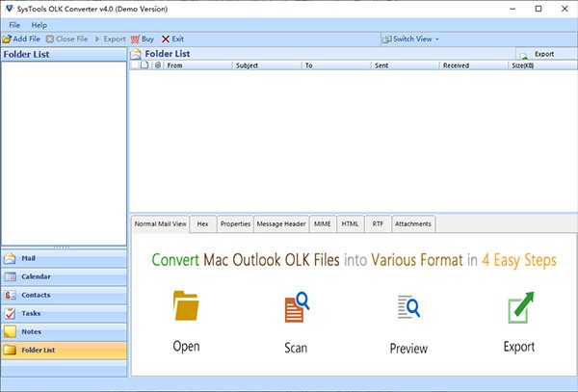Select Contacts in the navigation pane
The width and height of the screenshot is (578, 392).
pyautogui.click(x=64, y=295)
